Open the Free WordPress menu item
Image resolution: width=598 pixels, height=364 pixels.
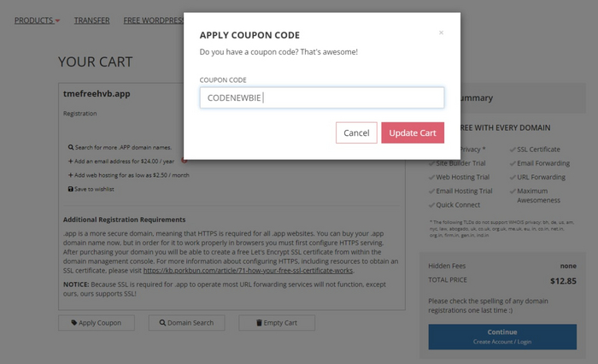[154, 20]
